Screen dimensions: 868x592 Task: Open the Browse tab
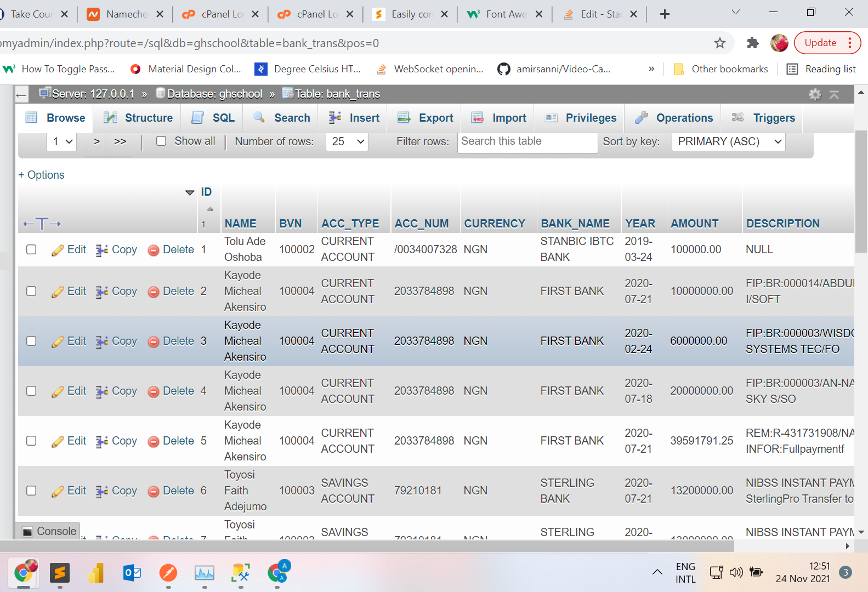pos(55,118)
